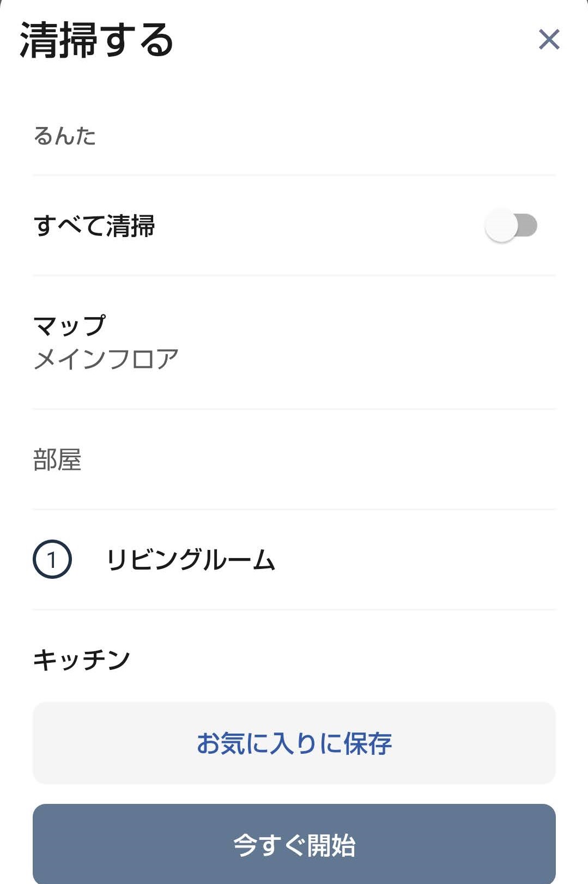Select the リビングルーム room entry
This screenshot has height=884, width=588.
pyautogui.click(x=294, y=560)
